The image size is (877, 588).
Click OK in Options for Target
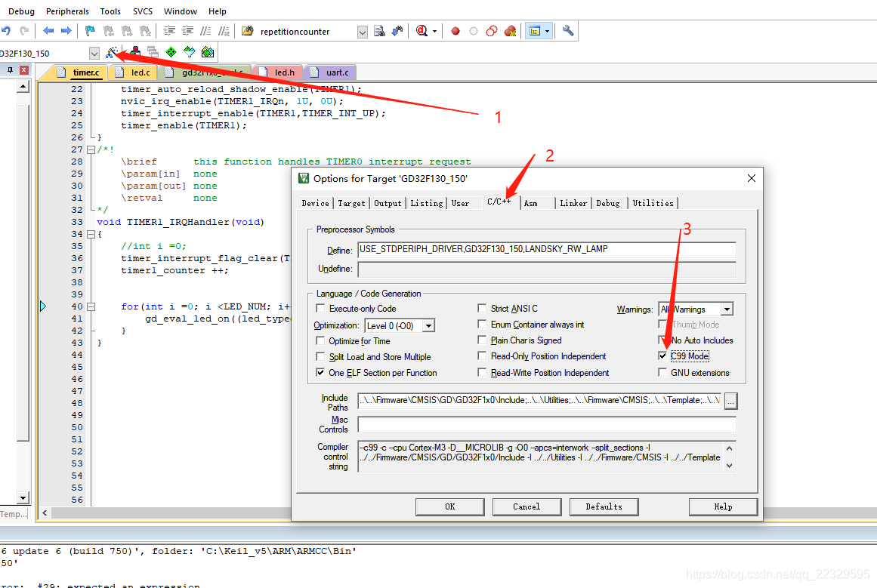[449, 507]
